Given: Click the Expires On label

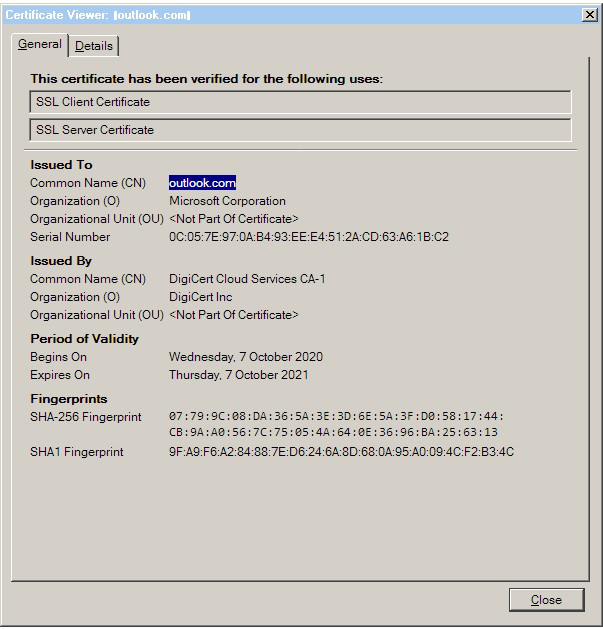Looking at the screenshot, I should tap(60, 375).
